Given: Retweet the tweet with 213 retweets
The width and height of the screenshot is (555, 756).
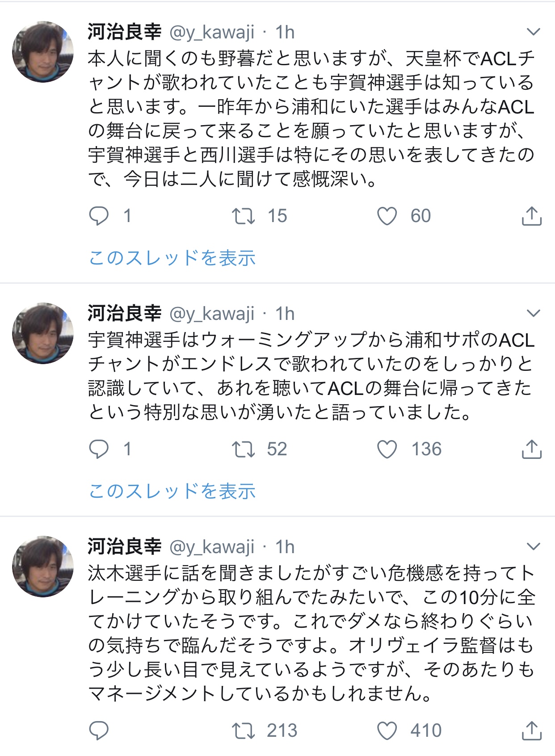Looking at the screenshot, I should [x=243, y=731].
